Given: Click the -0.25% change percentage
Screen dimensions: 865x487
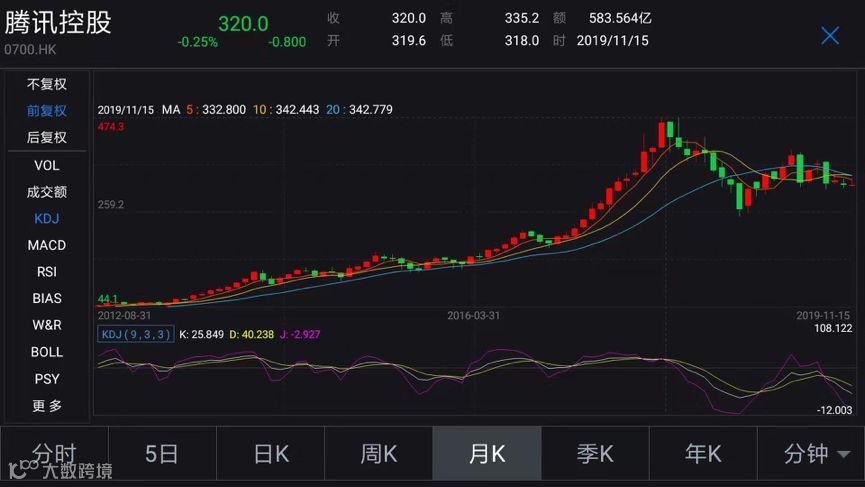Looking at the screenshot, I should [197, 42].
